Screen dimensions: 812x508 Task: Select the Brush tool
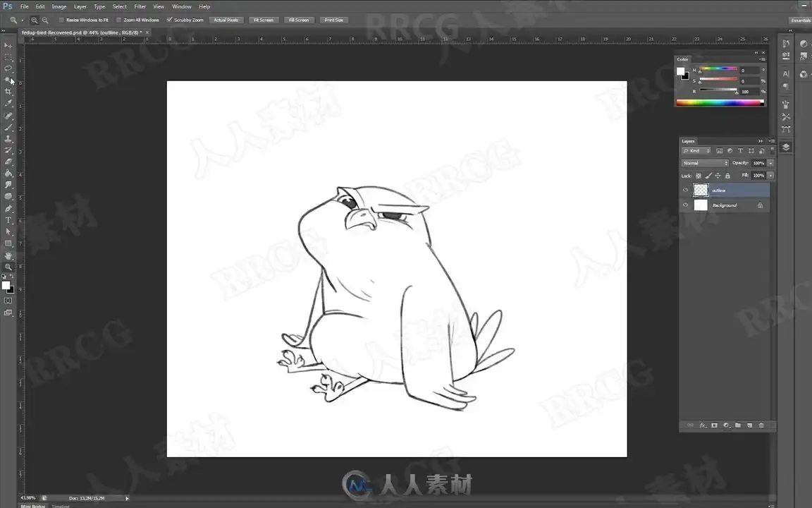[x=8, y=128]
